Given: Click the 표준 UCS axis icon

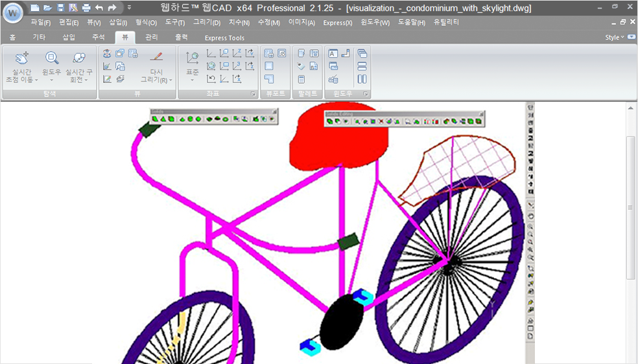Looking at the screenshot, I should point(192,58).
